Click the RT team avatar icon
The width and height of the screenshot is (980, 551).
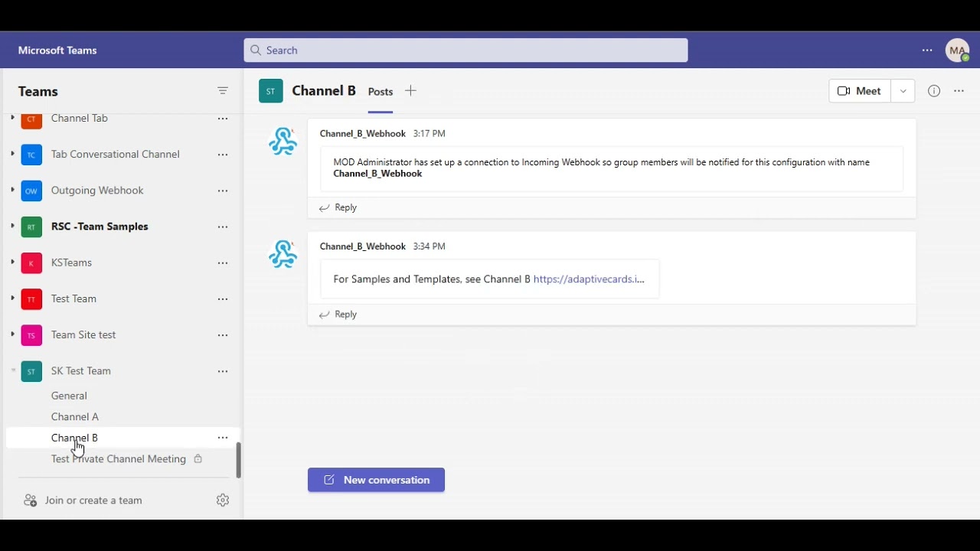coord(31,227)
